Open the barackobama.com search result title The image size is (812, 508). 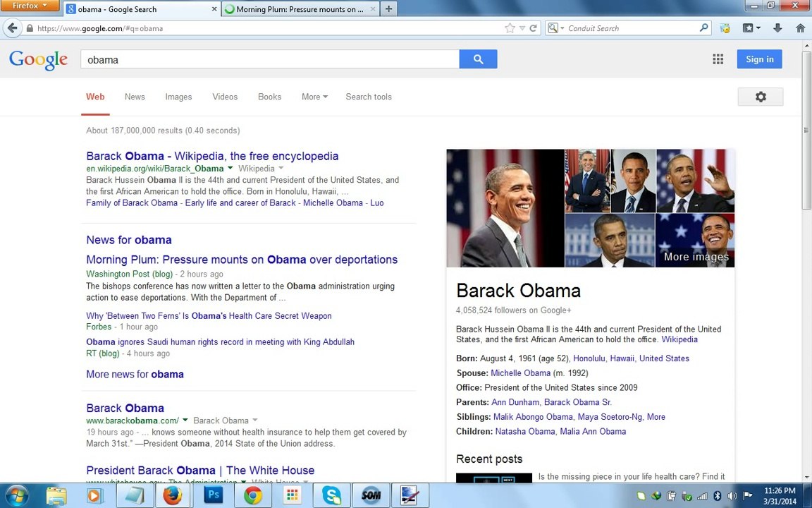click(125, 408)
